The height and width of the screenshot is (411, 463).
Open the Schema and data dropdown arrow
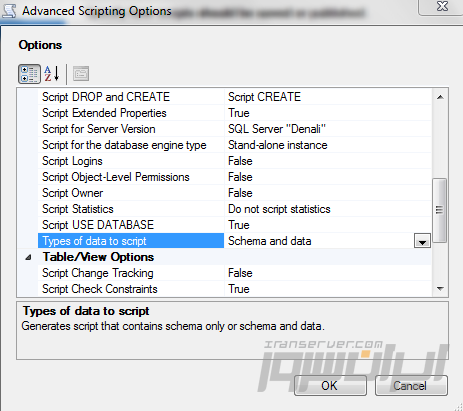[422, 241]
